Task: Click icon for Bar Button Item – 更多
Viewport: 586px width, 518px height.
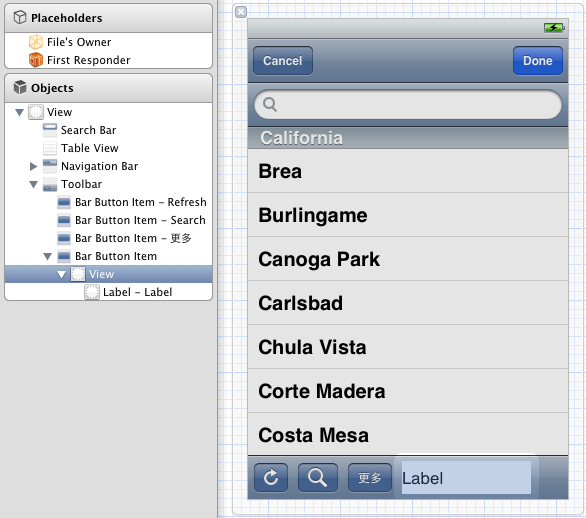Action: pos(64,238)
